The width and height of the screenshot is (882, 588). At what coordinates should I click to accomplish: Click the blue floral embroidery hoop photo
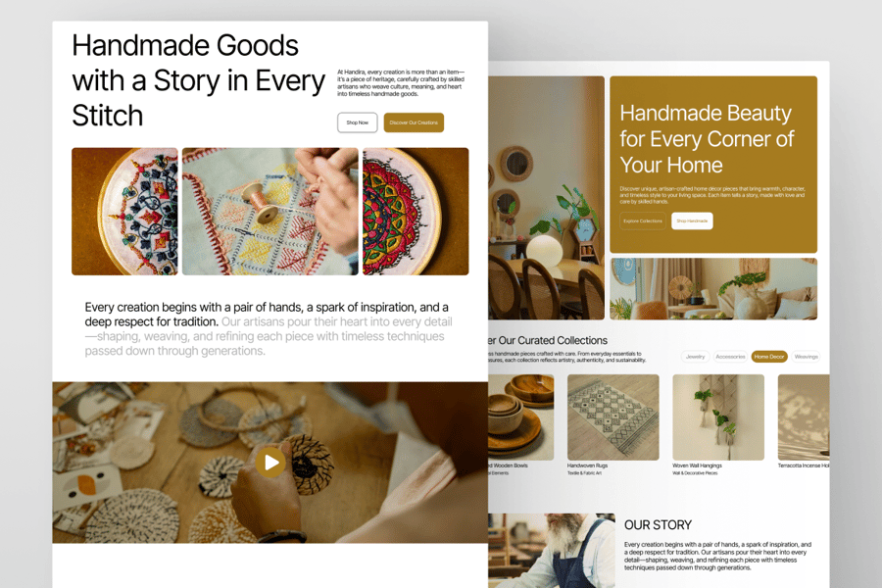[x=124, y=212]
